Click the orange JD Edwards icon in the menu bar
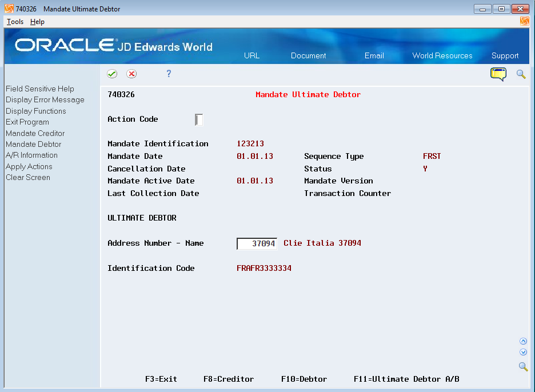Screen dimensions: 535x392 coord(524,21)
